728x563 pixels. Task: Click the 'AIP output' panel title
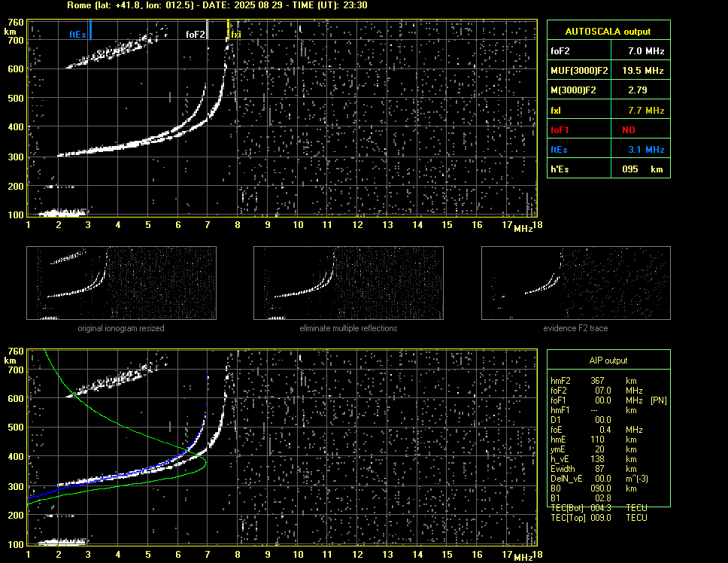click(608, 361)
